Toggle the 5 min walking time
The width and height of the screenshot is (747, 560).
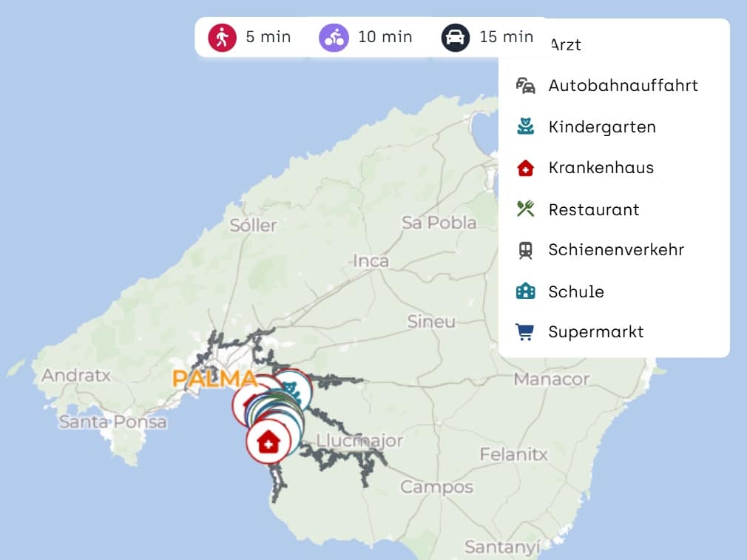(x=250, y=37)
